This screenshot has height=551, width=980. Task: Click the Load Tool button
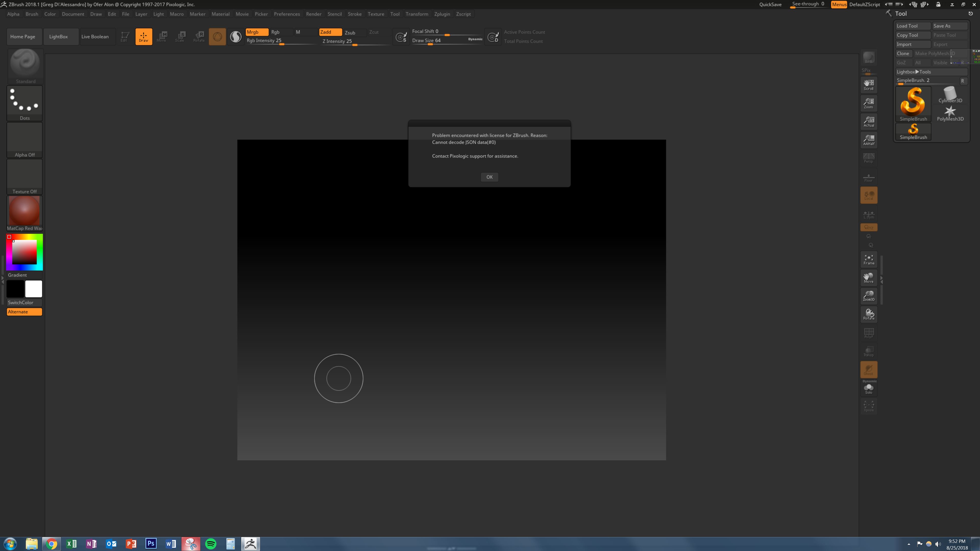point(913,26)
